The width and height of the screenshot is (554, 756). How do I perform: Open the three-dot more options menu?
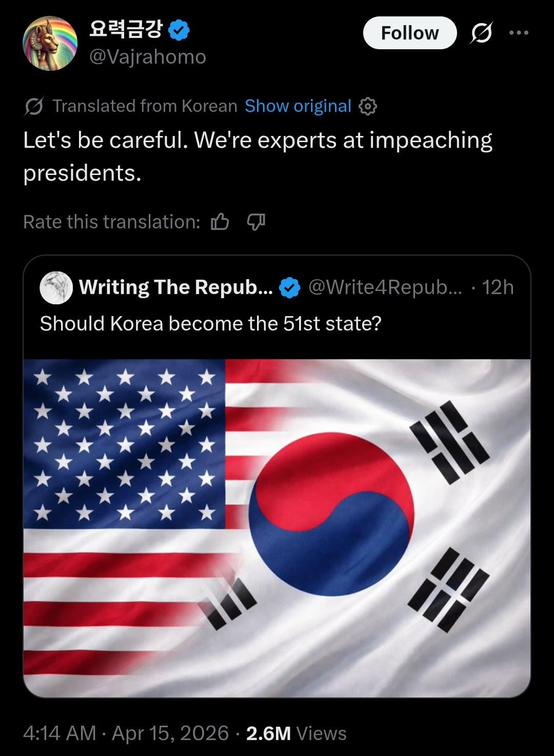[x=519, y=33]
